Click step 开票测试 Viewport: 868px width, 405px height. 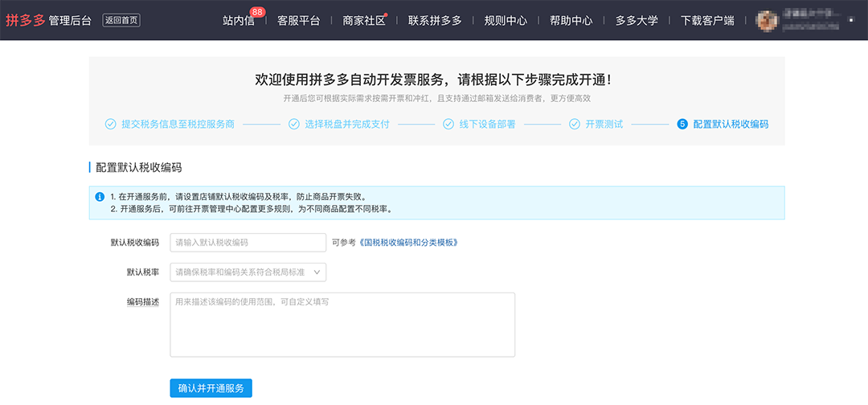tap(604, 124)
